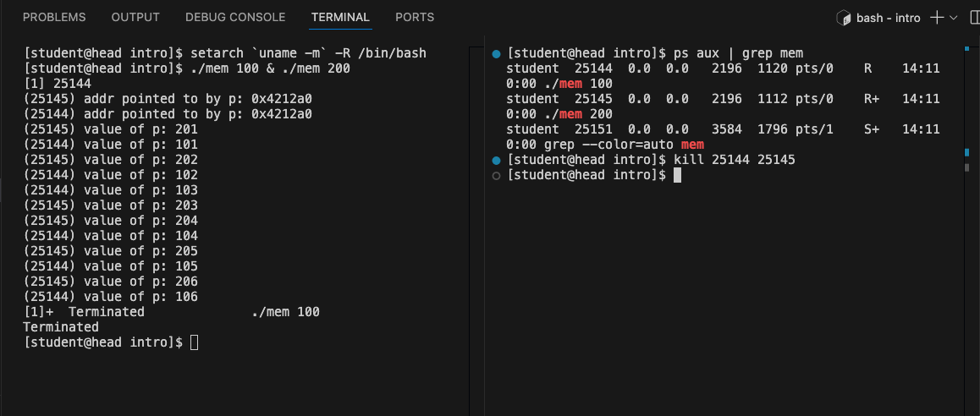Viewport: 980px width, 416px height.
Task: Focus the left terminal at its empty prompt
Action: tap(195, 342)
